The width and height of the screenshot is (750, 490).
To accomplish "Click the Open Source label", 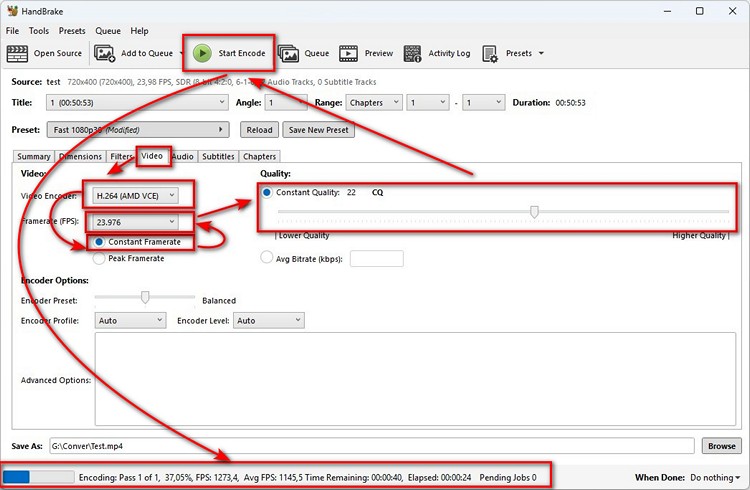I will [x=58, y=53].
